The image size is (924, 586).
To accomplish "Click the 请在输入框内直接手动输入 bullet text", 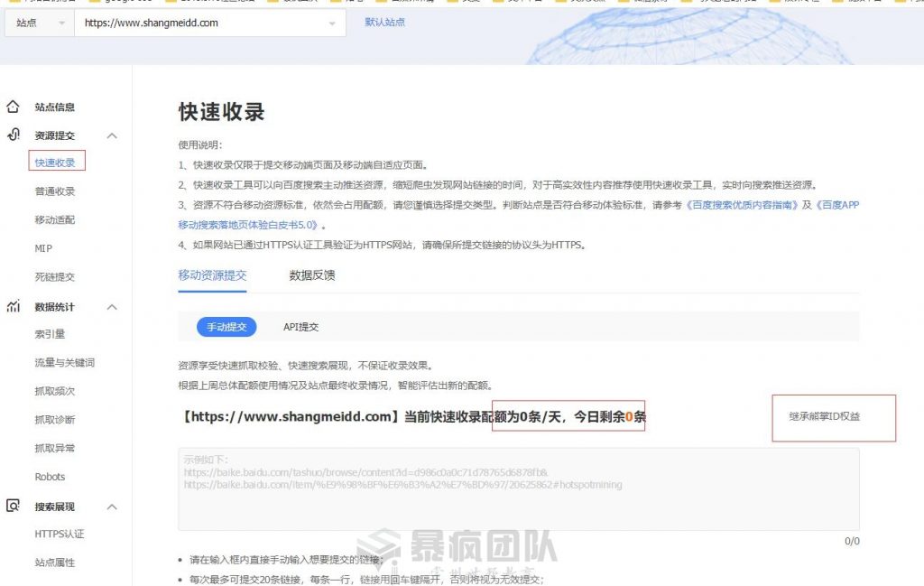I will (x=286, y=560).
